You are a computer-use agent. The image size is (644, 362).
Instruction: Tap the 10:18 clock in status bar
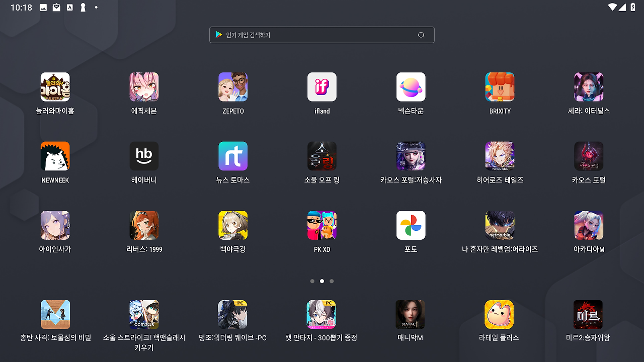tap(21, 8)
